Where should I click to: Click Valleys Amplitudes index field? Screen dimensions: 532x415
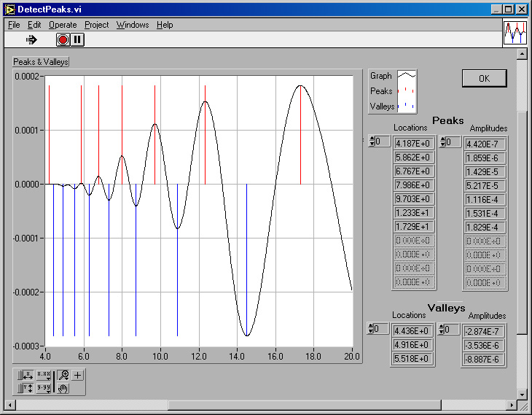[x=452, y=330]
